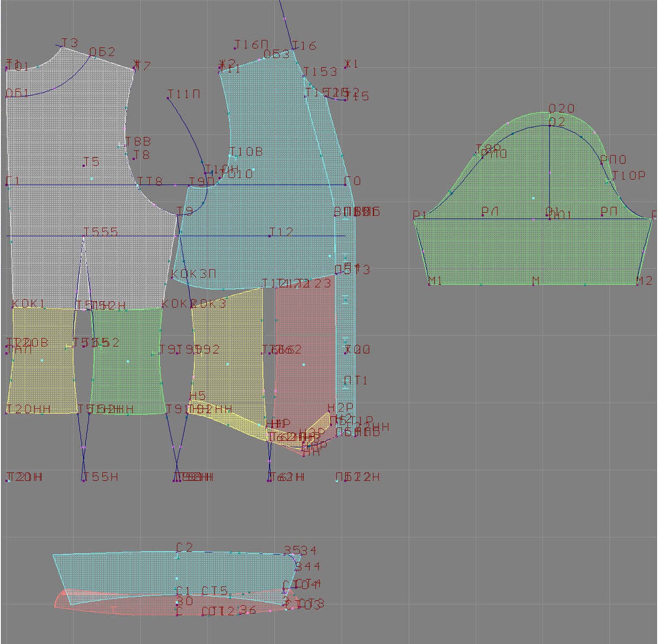
Task: Click point М1 at sleeve hem left corner
Action: pos(429,284)
